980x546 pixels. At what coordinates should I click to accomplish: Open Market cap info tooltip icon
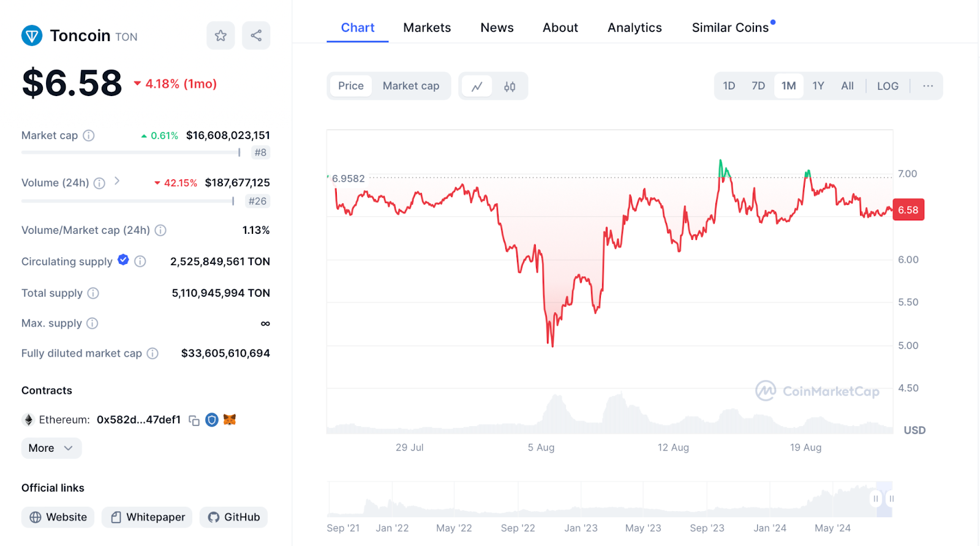click(89, 135)
